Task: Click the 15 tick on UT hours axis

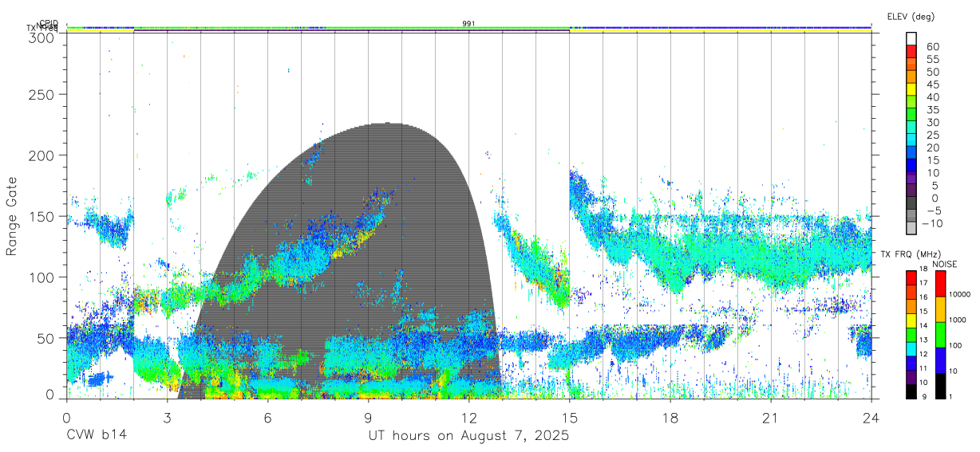Action: click(570, 418)
